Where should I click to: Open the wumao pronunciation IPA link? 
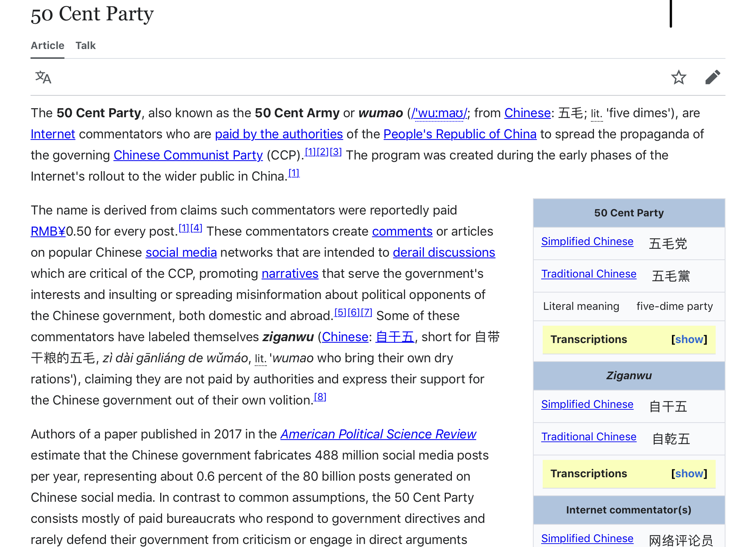click(439, 113)
